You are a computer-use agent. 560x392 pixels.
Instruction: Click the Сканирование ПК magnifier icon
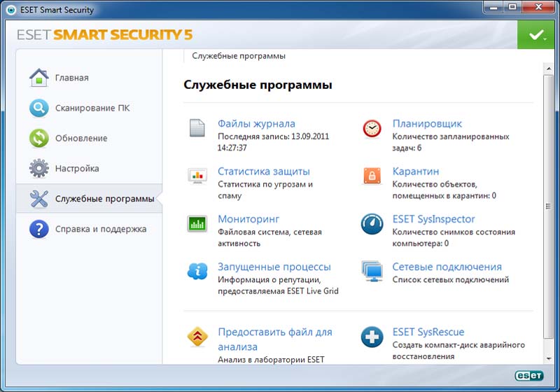[39, 108]
